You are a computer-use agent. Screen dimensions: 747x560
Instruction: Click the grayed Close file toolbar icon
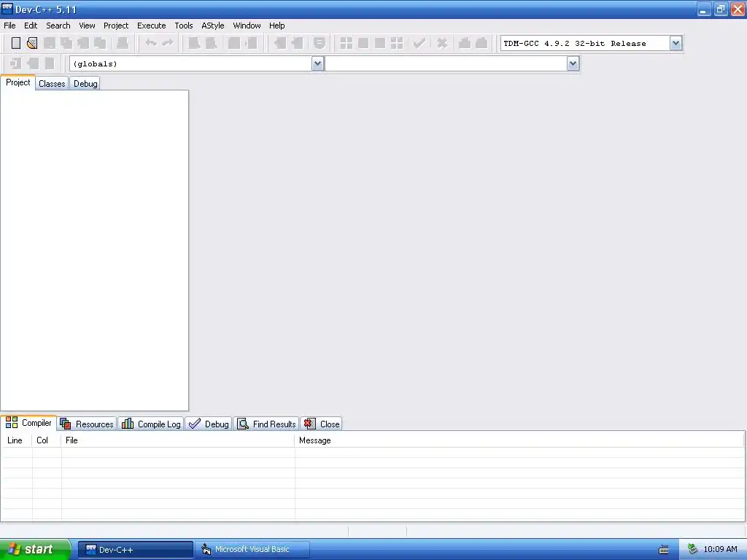click(x=83, y=43)
